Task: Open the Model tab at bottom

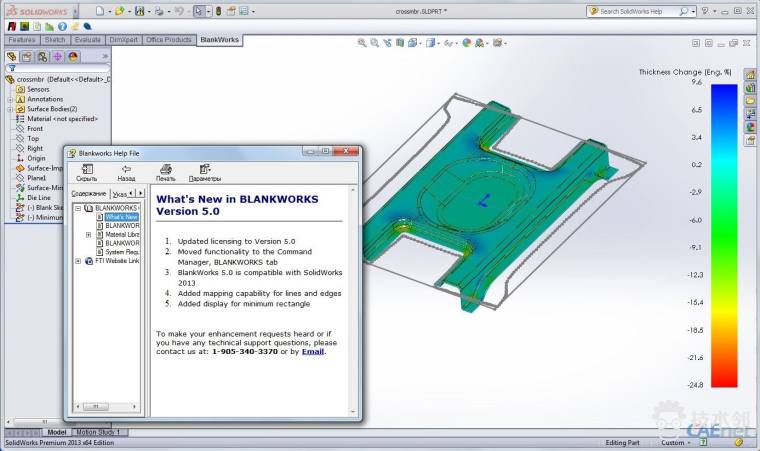Action: click(57, 432)
